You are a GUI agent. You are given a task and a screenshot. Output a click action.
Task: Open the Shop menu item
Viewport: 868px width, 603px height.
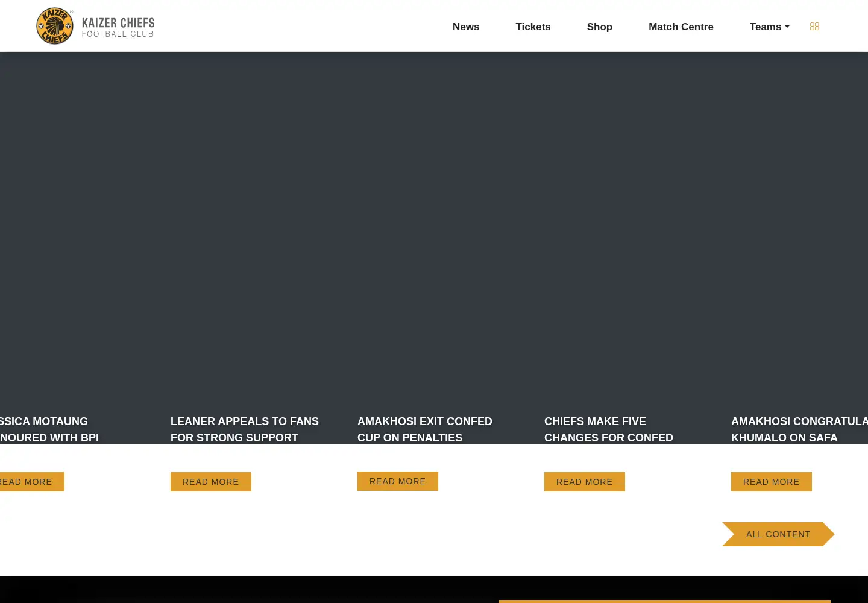click(600, 27)
